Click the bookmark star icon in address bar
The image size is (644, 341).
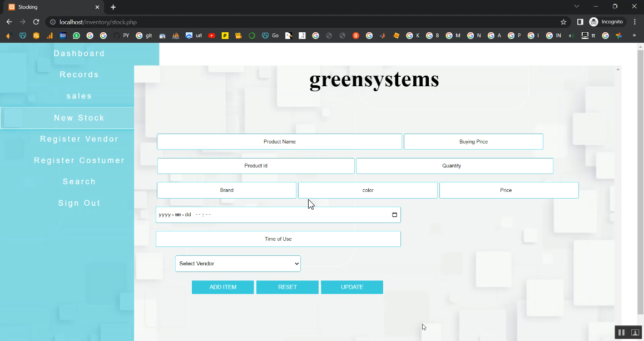(x=563, y=22)
